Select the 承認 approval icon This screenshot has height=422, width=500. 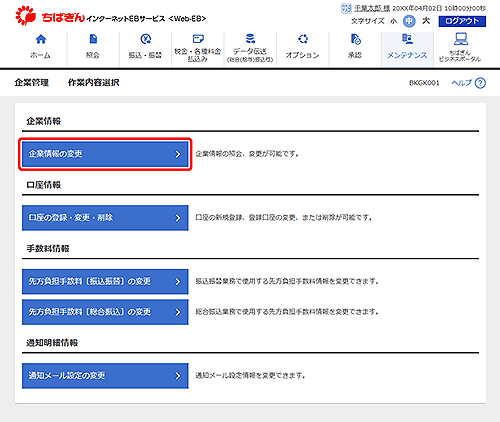click(355, 39)
